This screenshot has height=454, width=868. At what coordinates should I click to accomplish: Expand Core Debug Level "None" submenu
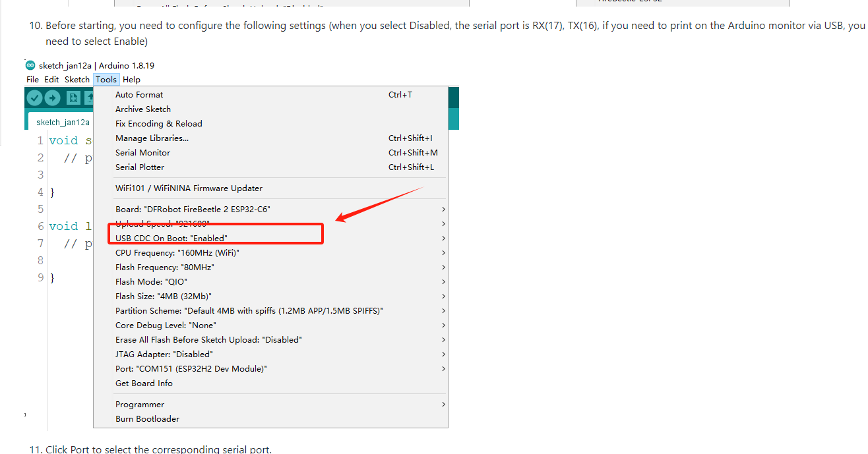[x=271, y=326]
